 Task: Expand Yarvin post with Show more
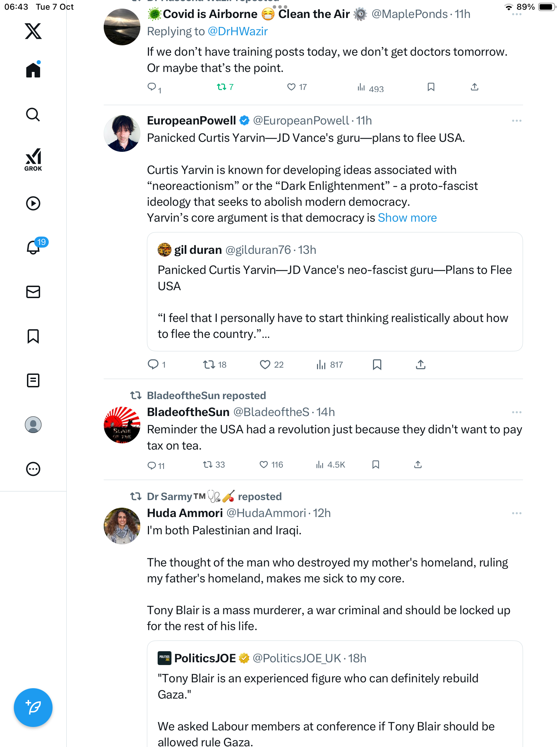coord(407,218)
